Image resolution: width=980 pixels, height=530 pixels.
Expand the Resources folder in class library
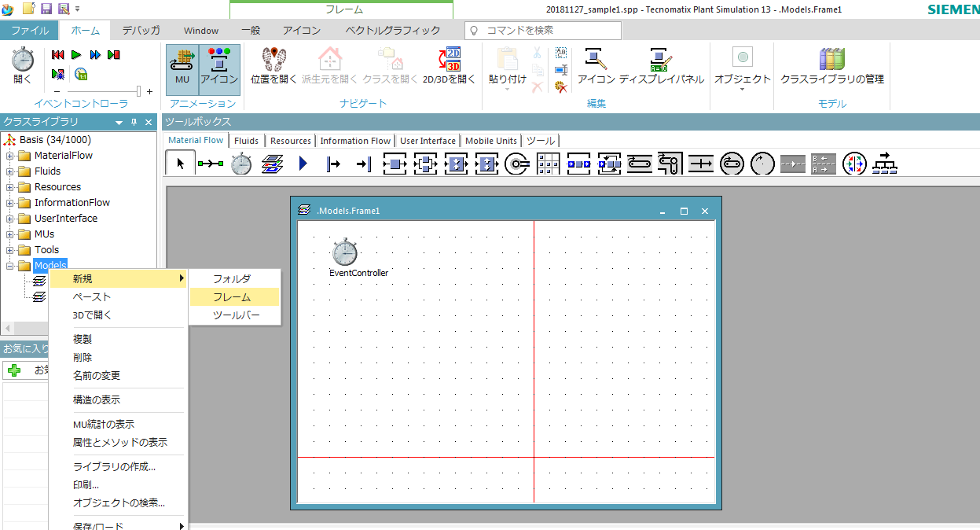9,186
